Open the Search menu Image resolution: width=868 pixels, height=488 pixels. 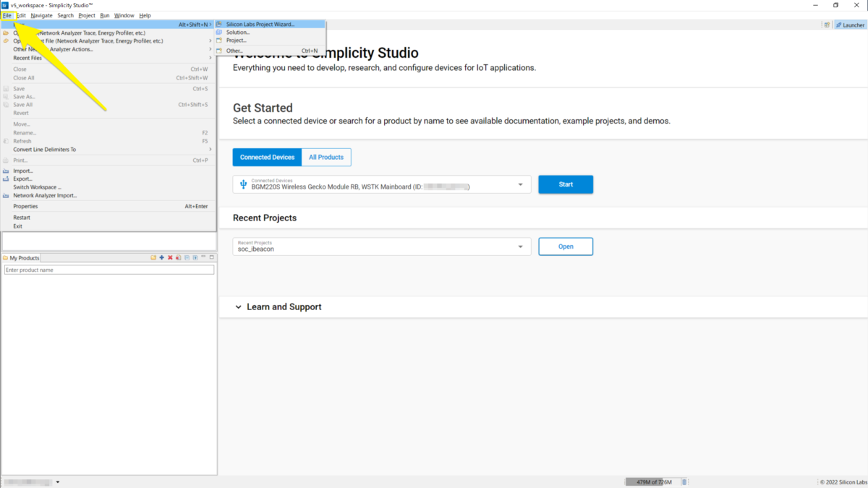pos(66,15)
